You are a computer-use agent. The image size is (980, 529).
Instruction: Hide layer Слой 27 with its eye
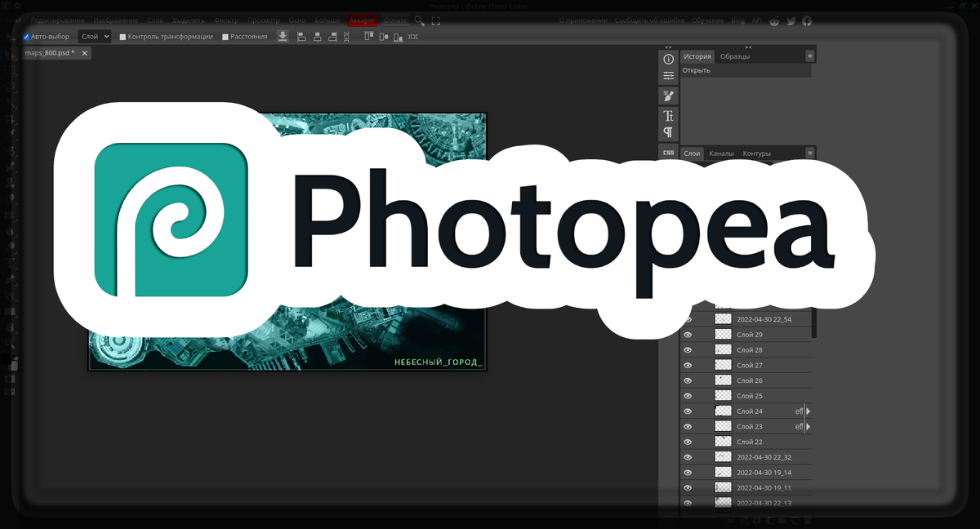click(688, 366)
